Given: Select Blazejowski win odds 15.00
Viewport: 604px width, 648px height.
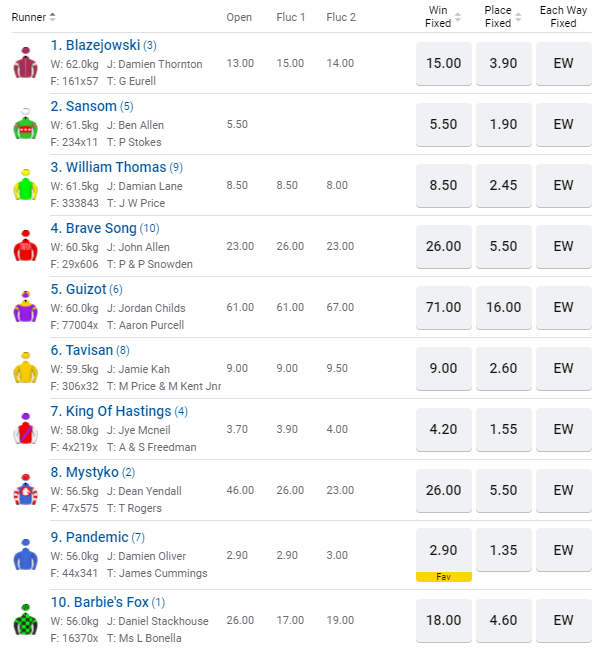Looking at the screenshot, I should (x=443, y=63).
